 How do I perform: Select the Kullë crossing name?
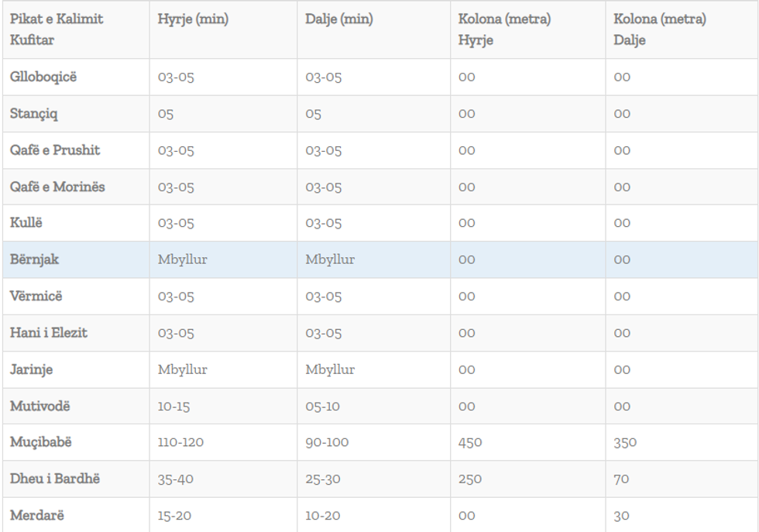point(26,223)
